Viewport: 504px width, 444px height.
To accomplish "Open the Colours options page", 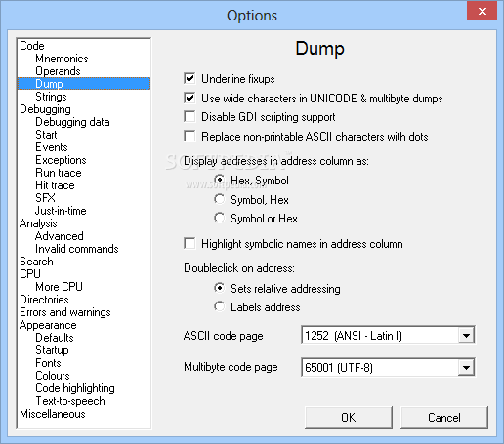I will point(53,376).
